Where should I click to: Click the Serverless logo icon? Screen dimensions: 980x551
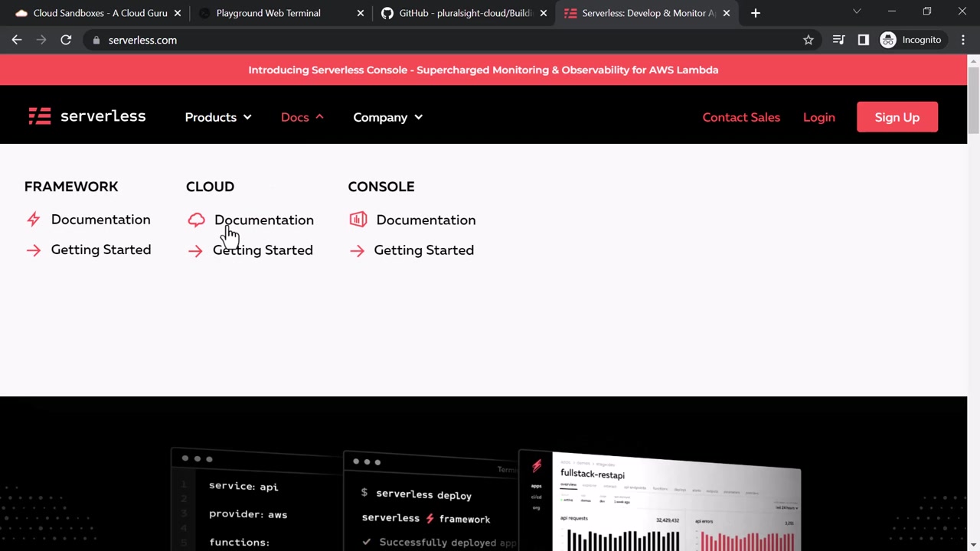(x=40, y=116)
